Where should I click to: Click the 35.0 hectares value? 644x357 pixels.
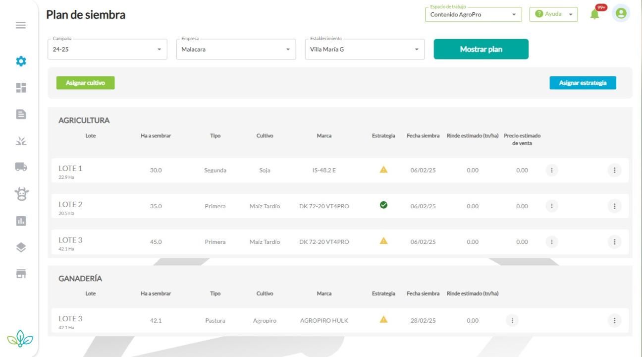pos(156,206)
